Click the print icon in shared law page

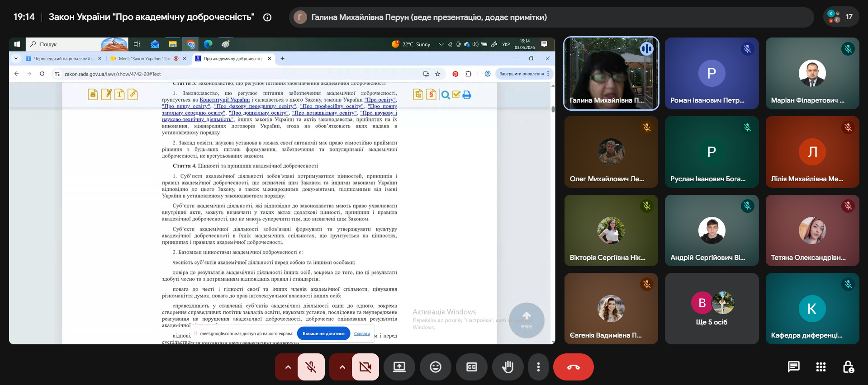point(467,94)
